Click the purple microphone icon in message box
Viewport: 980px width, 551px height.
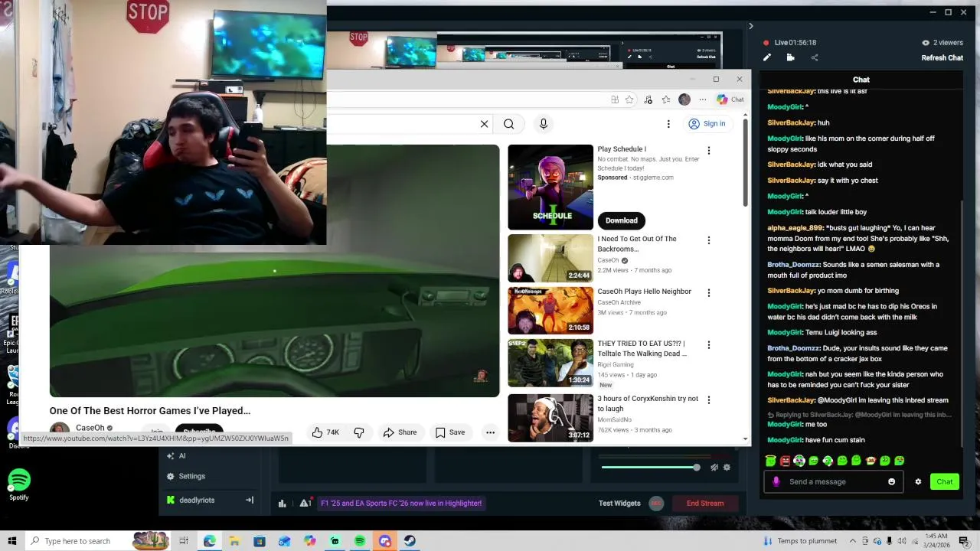point(776,481)
